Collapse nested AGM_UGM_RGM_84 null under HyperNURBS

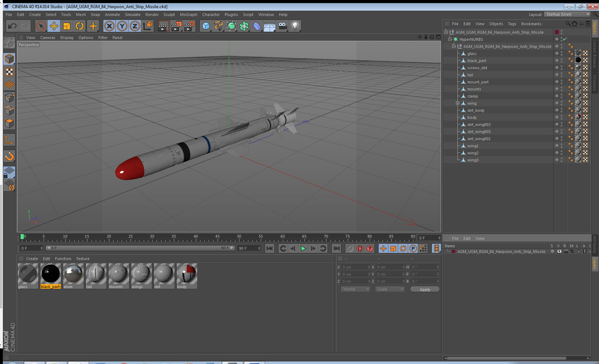pos(454,46)
